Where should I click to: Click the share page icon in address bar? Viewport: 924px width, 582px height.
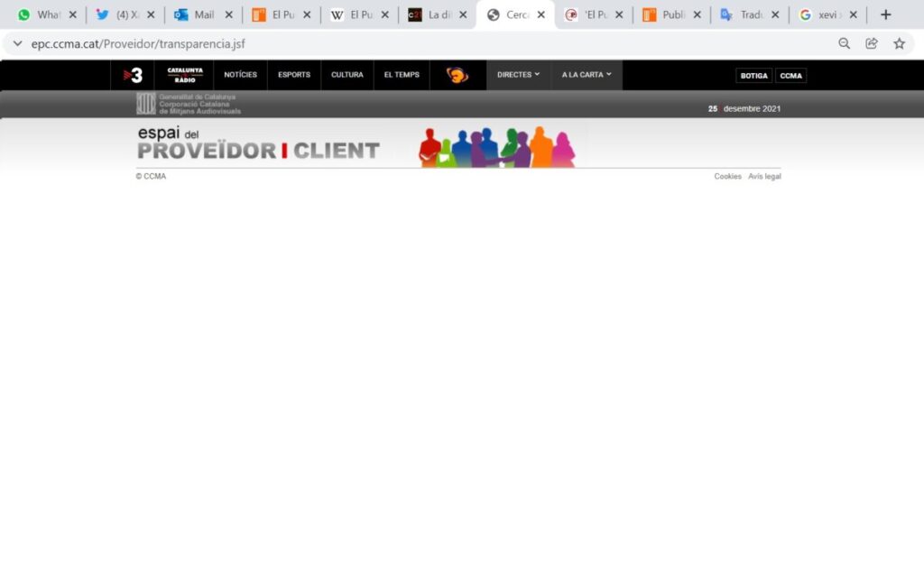point(872,43)
